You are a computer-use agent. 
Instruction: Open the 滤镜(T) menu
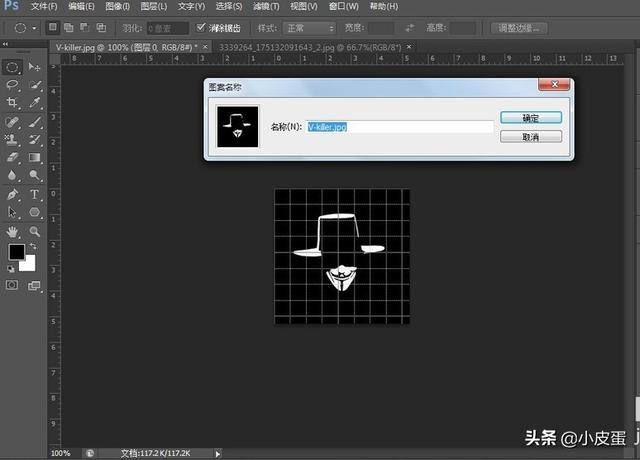[266, 7]
